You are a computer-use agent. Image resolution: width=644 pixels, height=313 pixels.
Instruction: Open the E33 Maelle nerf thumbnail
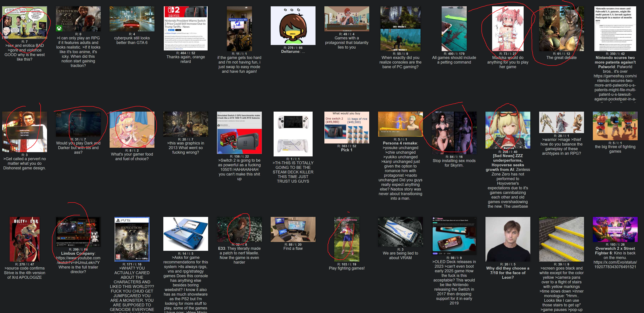tap(239, 229)
